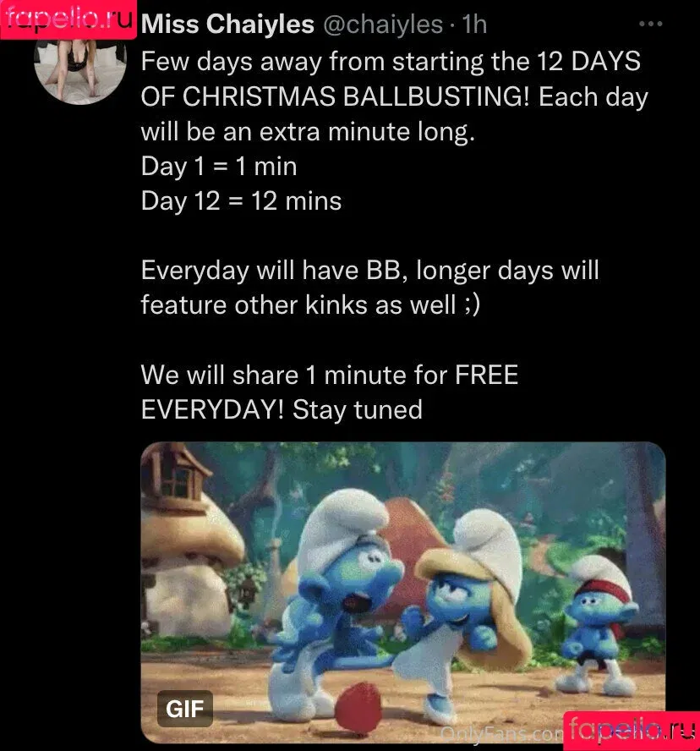Open the @chaiyles handle link
The width and height of the screenshot is (700, 751).
(383, 25)
